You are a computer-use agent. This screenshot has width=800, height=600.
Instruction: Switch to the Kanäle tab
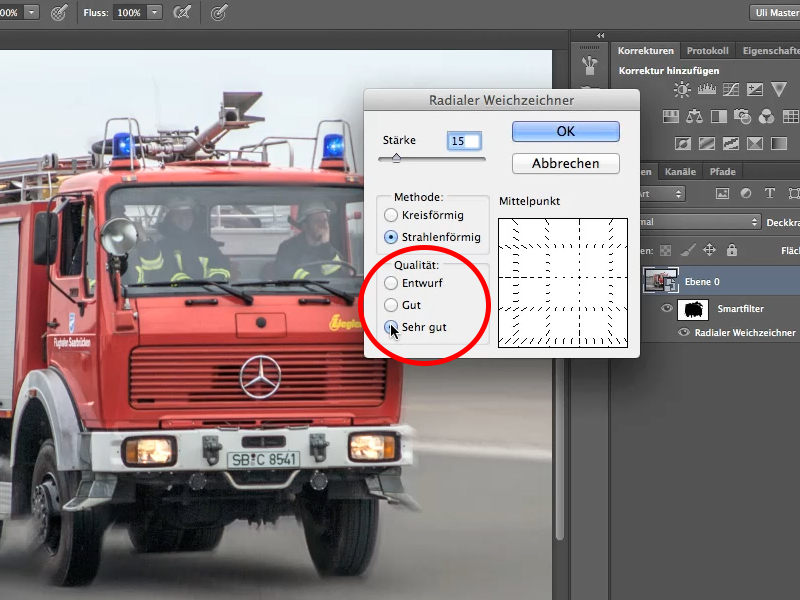680,171
